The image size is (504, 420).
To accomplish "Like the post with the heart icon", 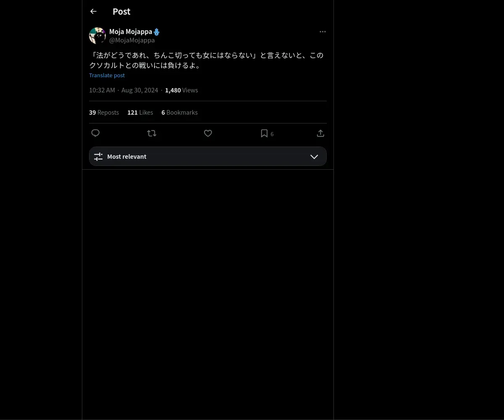I will coord(208,133).
